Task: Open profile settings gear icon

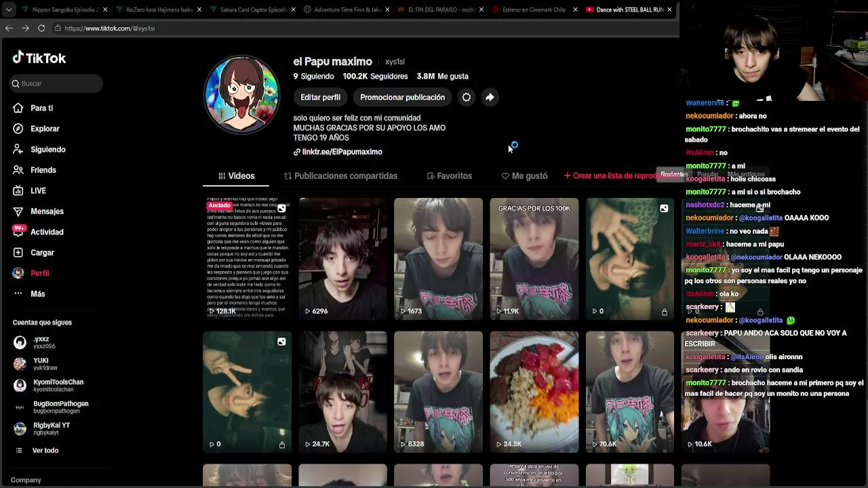Action: [x=467, y=97]
